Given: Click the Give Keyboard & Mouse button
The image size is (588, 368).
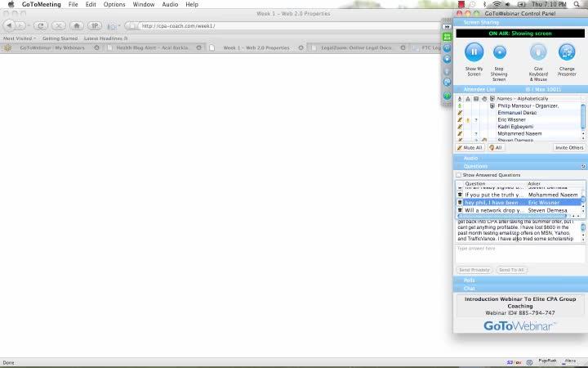Looking at the screenshot, I should [538, 52].
